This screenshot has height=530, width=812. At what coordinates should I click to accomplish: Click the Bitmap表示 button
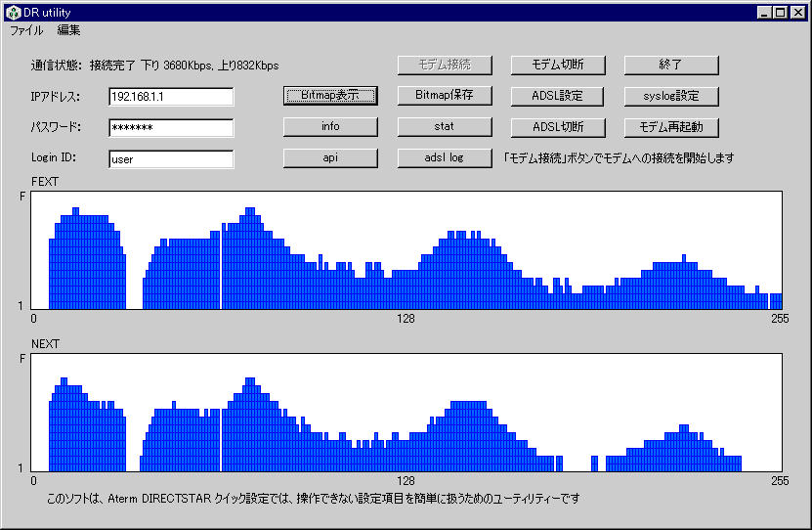tap(330, 95)
